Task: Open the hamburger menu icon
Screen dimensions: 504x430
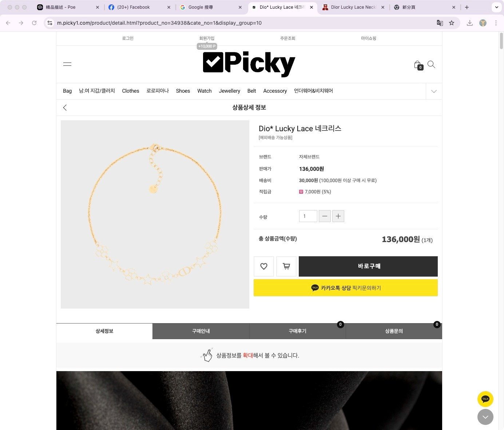Action: 67,64
